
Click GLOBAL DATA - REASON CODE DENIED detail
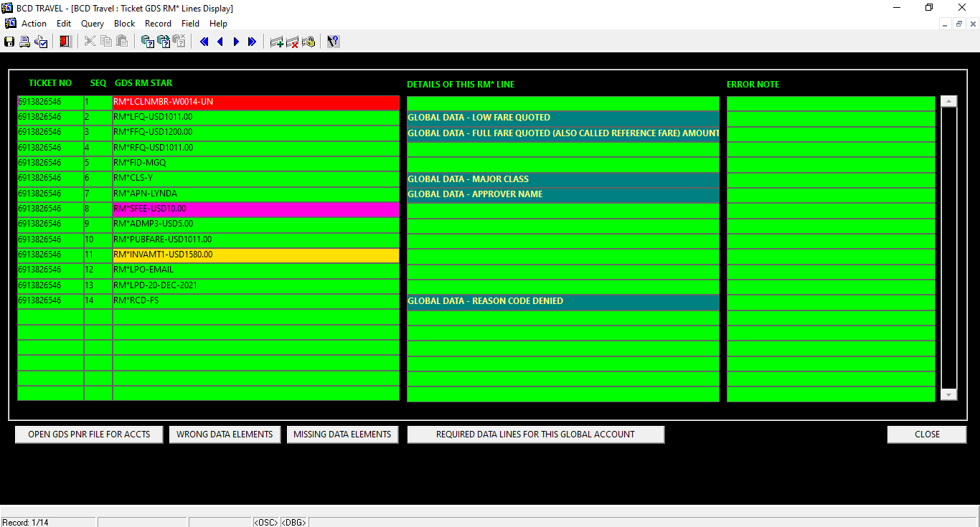point(562,302)
